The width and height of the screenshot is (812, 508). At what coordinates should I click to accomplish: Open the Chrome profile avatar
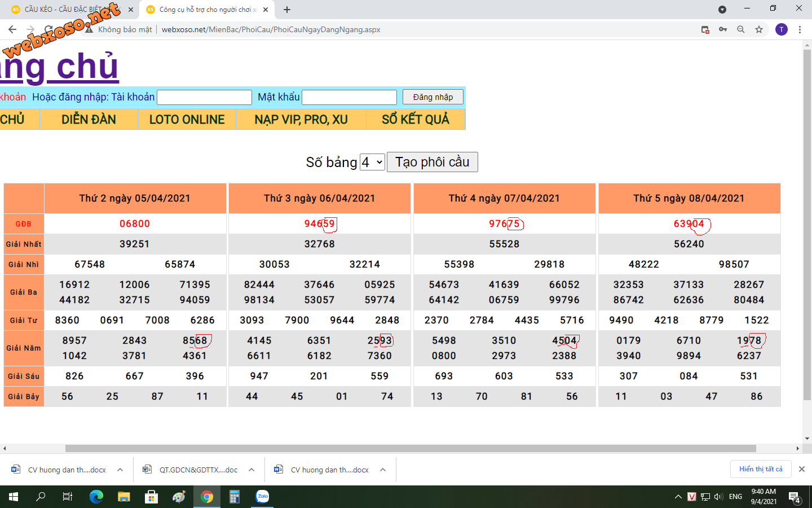(x=782, y=29)
